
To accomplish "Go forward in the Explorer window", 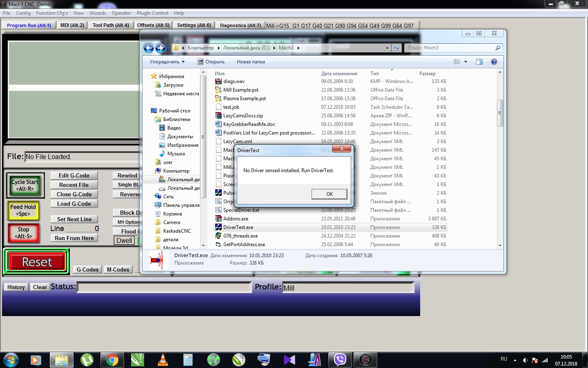I will (160, 48).
